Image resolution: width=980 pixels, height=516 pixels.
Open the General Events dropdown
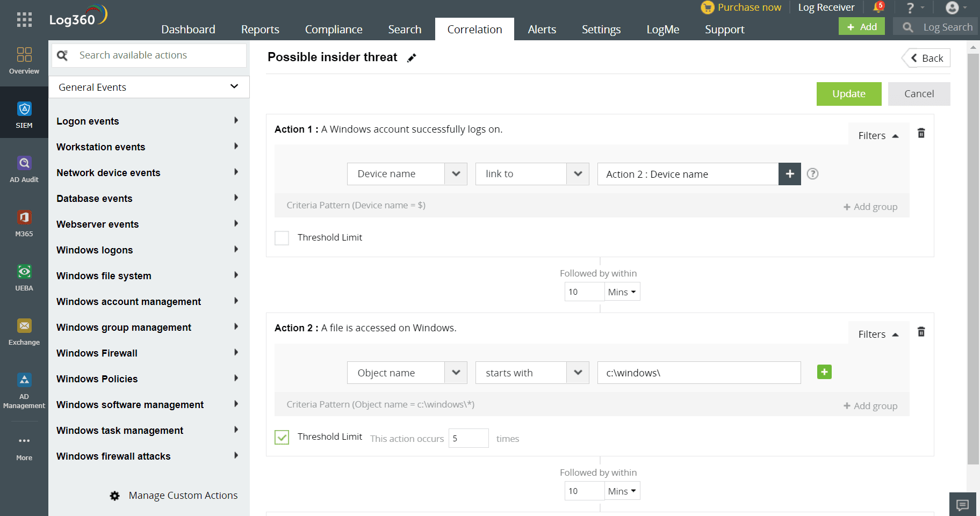149,87
